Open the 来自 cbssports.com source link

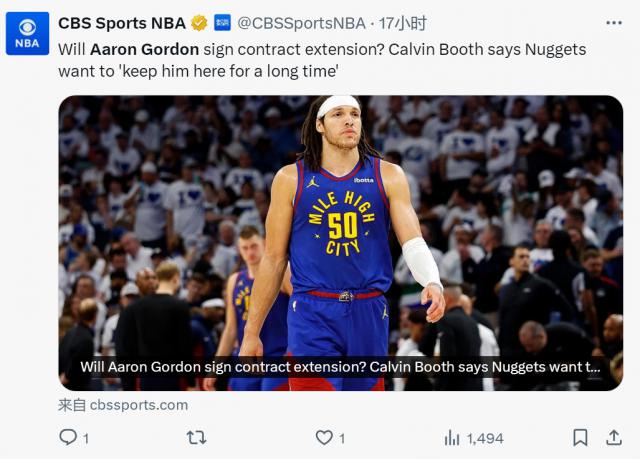click(x=123, y=405)
